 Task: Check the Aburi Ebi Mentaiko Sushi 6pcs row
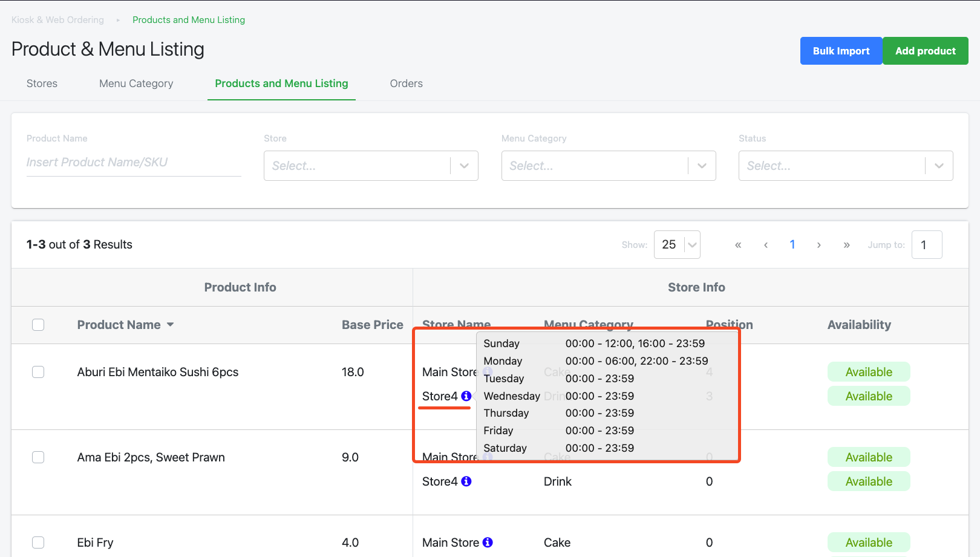point(38,372)
